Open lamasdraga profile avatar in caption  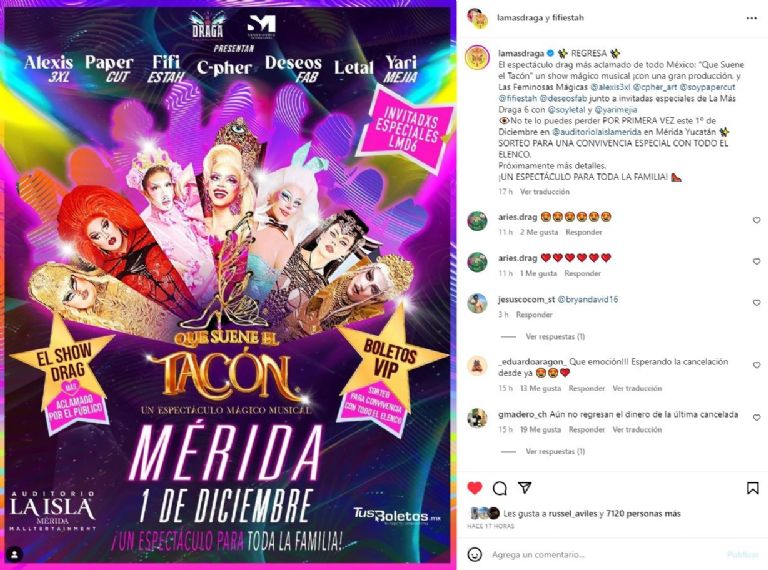coord(477,57)
